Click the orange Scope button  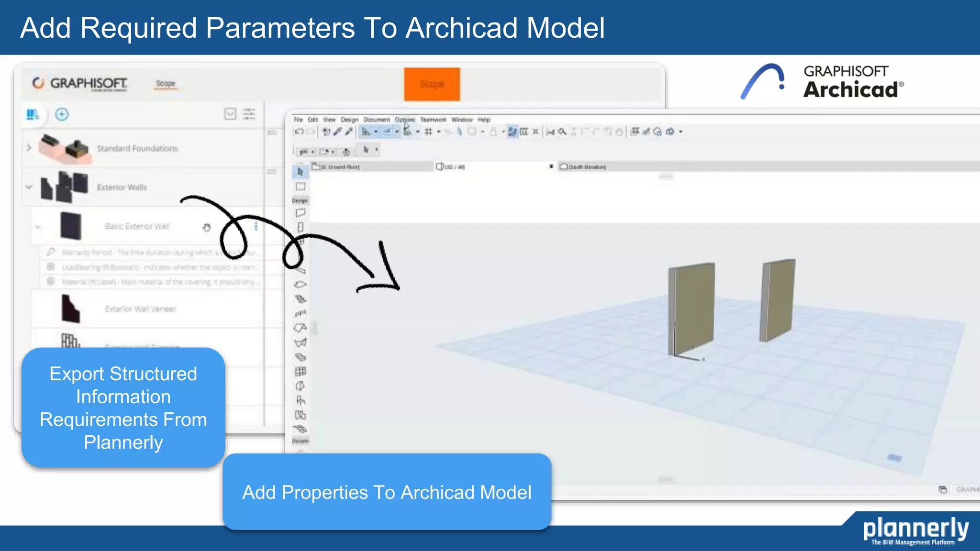click(x=432, y=84)
